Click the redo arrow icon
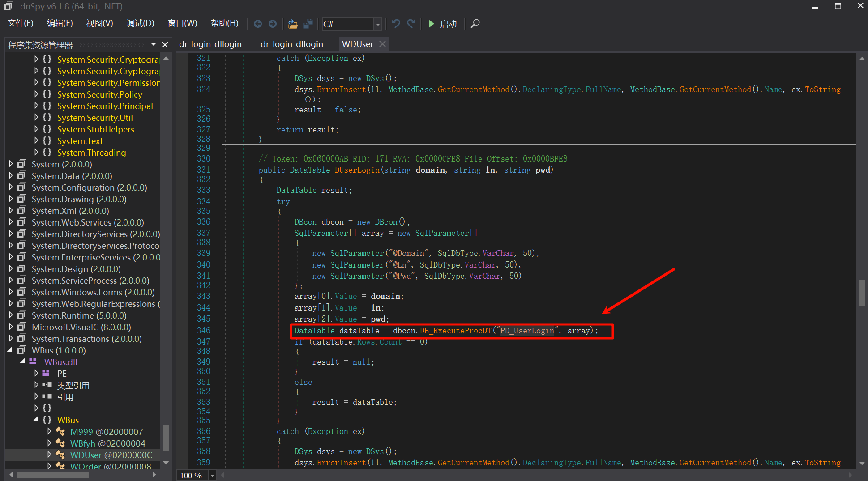Image resolution: width=868 pixels, height=481 pixels. (411, 24)
